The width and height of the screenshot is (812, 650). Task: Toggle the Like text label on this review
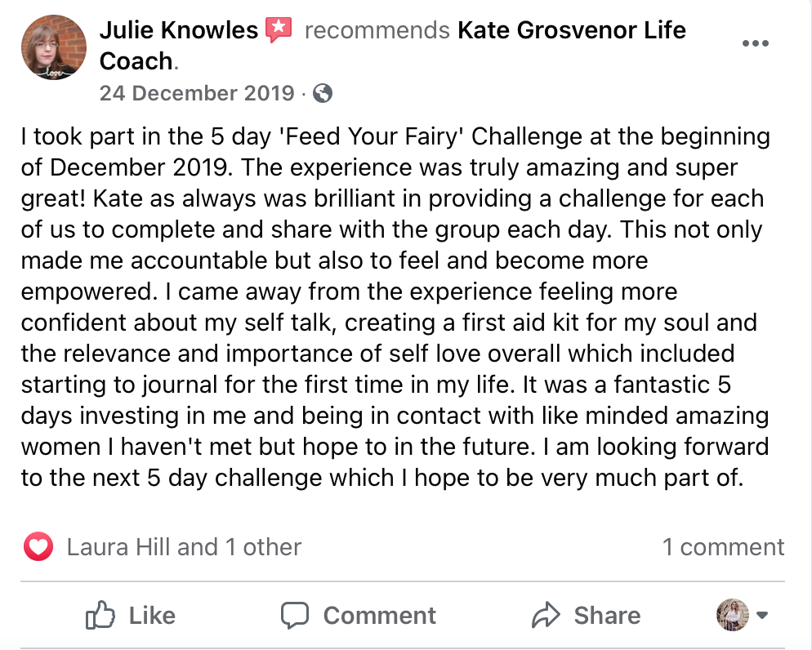tap(152, 615)
